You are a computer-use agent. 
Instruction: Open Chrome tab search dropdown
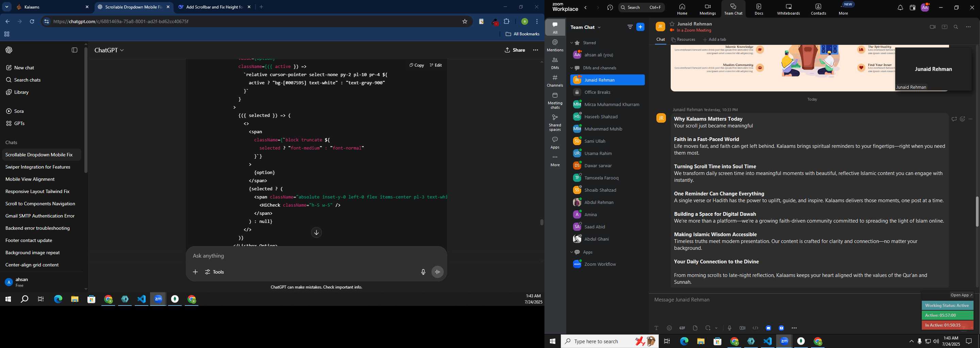[6, 7]
